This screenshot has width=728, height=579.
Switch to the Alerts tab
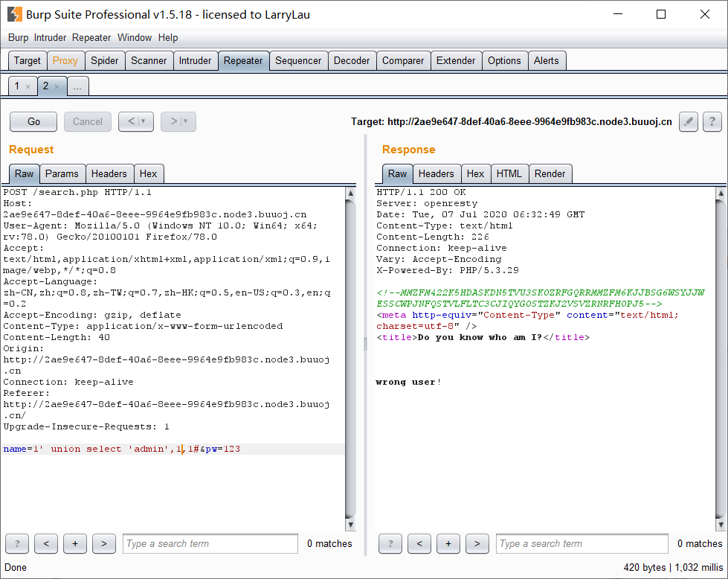(x=547, y=61)
